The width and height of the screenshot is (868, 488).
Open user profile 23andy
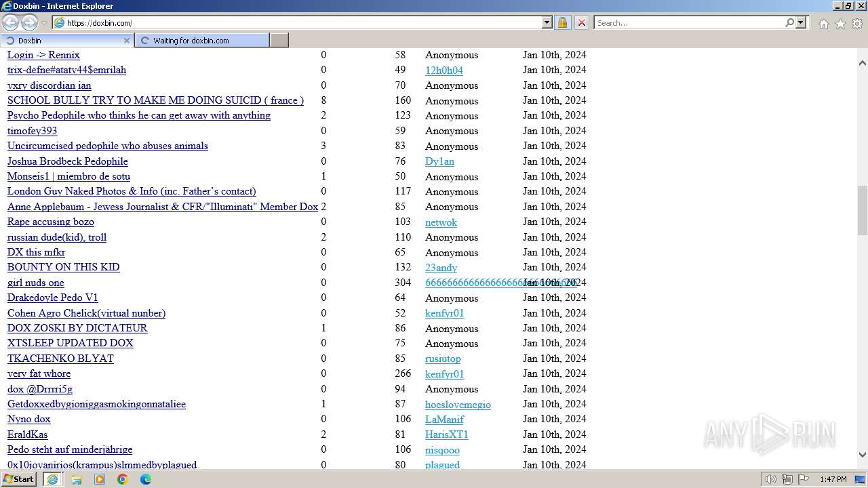tap(441, 268)
